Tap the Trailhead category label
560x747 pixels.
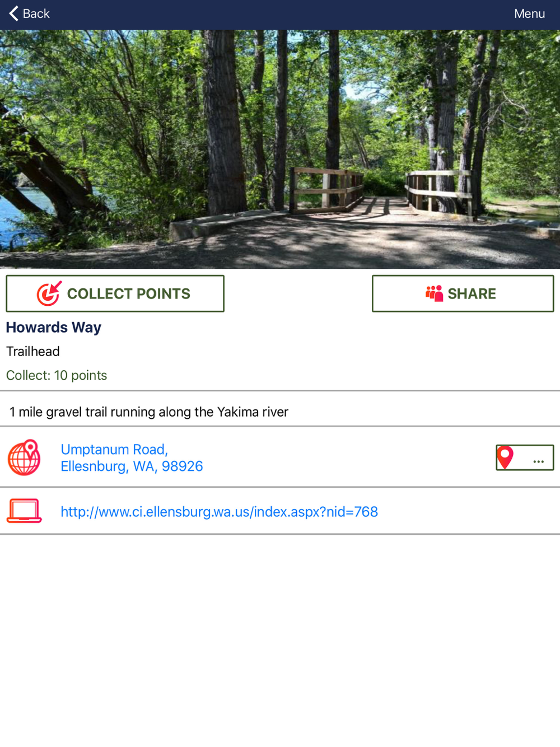click(x=33, y=351)
